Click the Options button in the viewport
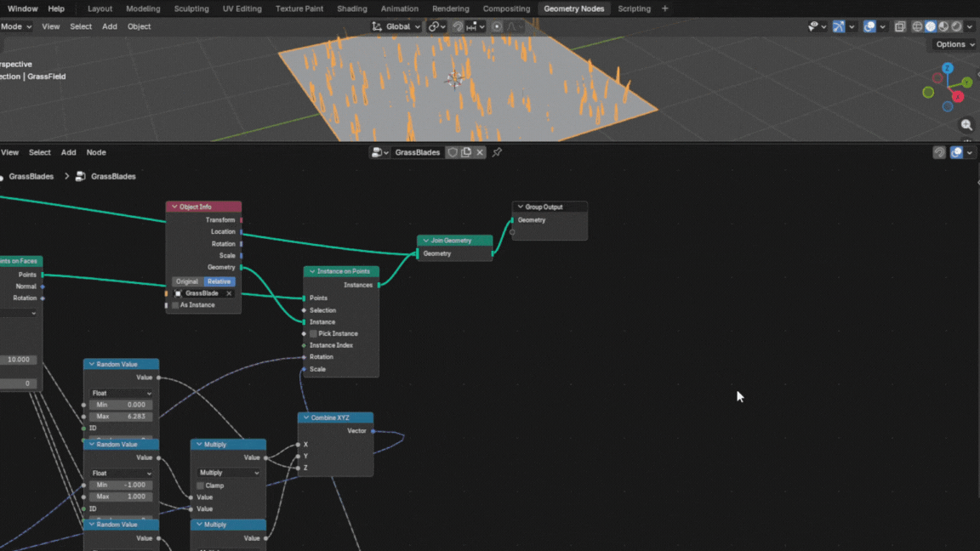 pyautogui.click(x=950, y=44)
